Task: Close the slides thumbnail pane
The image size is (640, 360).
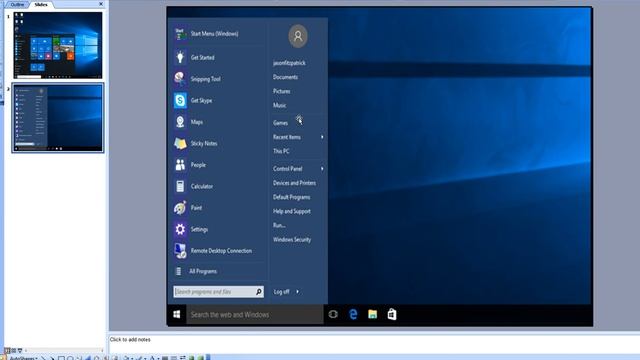Action: click(101, 4)
